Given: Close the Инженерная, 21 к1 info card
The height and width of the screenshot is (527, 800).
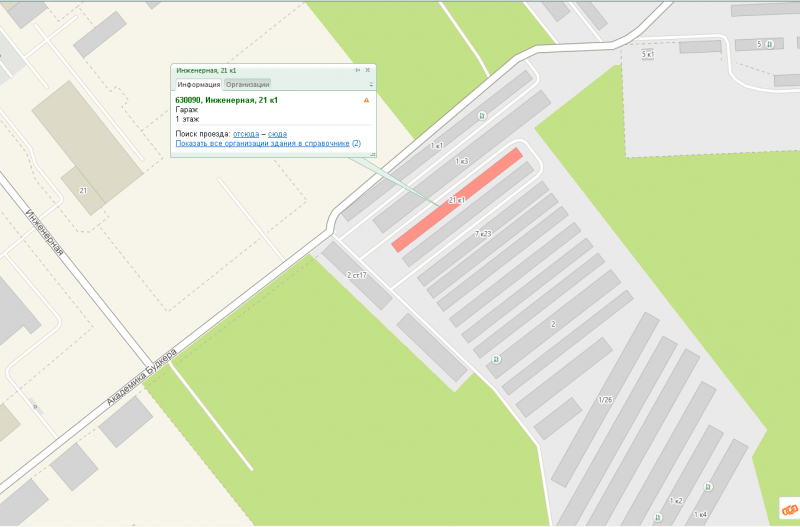Looking at the screenshot, I should [367, 70].
